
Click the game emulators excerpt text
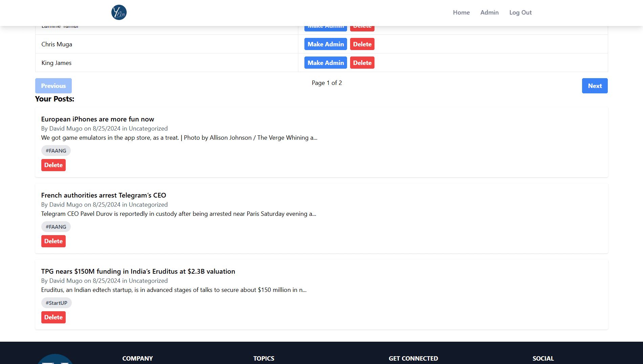(179, 138)
